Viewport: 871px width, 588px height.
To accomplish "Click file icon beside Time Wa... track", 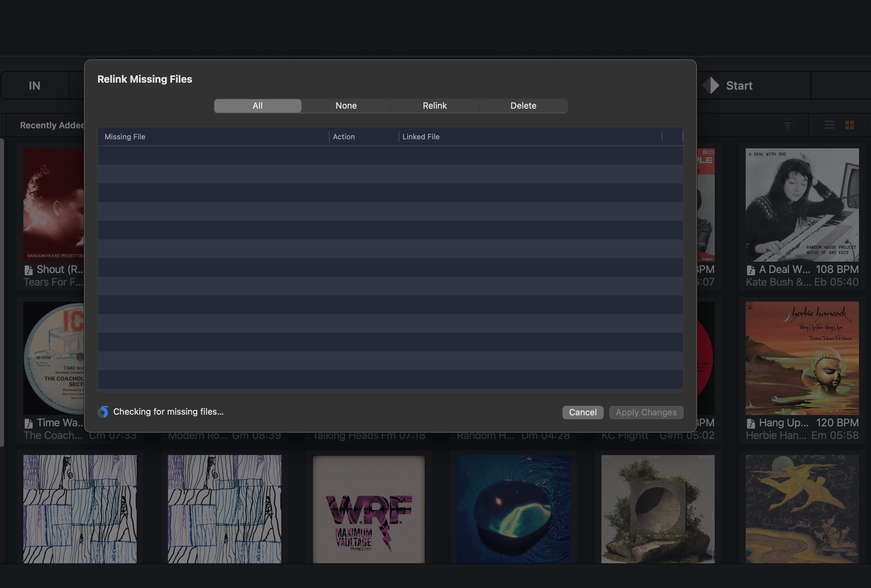I will pos(29,423).
